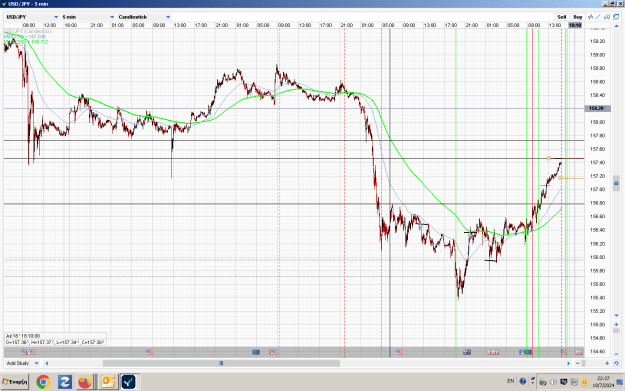Click the time axis zoom out minus
The width and height of the screenshot is (625, 391).
(x=578, y=363)
